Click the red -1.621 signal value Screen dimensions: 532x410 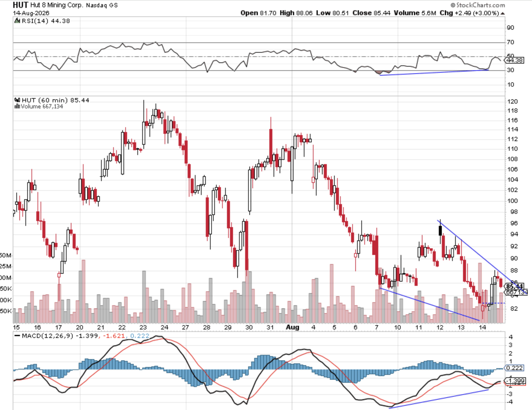(x=114, y=336)
